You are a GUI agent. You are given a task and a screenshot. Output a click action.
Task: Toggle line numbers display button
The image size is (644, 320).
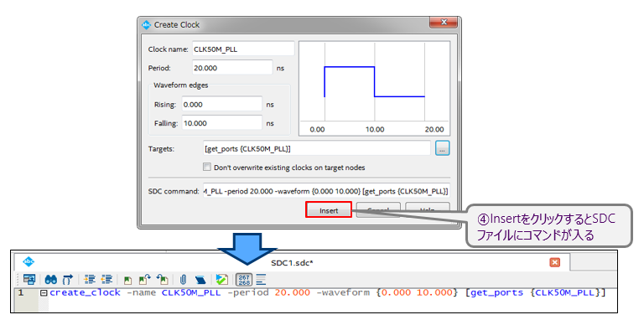pos(244,280)
